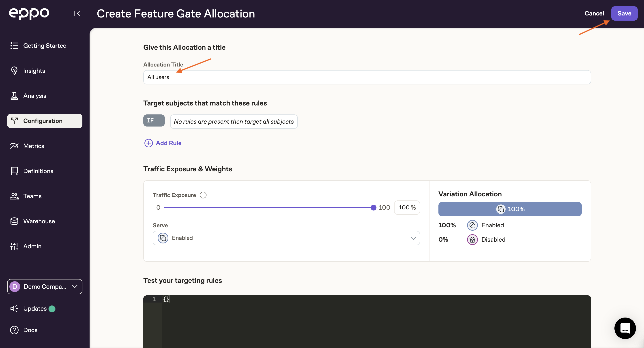Click the Allocation Title input field
This screenshot has width=644, height=348.
[367, 77]
